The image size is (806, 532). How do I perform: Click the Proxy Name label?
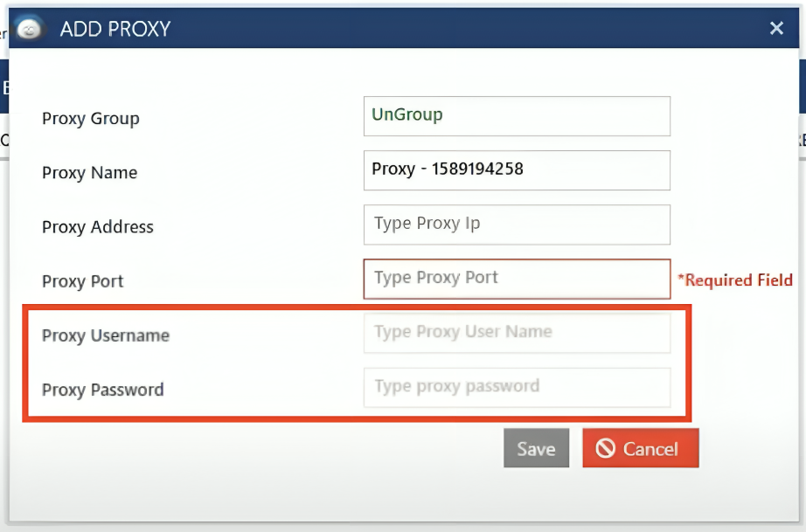(x=89, y=173)
